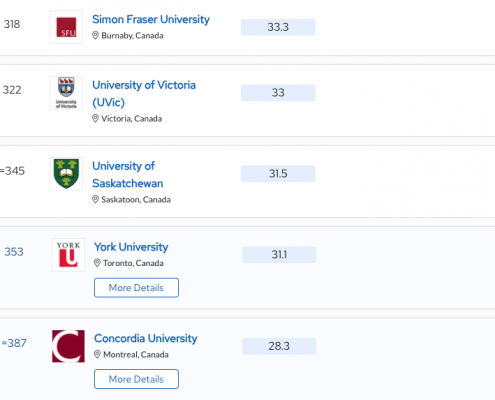Open the York University link
The height and width of the screenshot is (400, 495).
click(x=131, y=247)
